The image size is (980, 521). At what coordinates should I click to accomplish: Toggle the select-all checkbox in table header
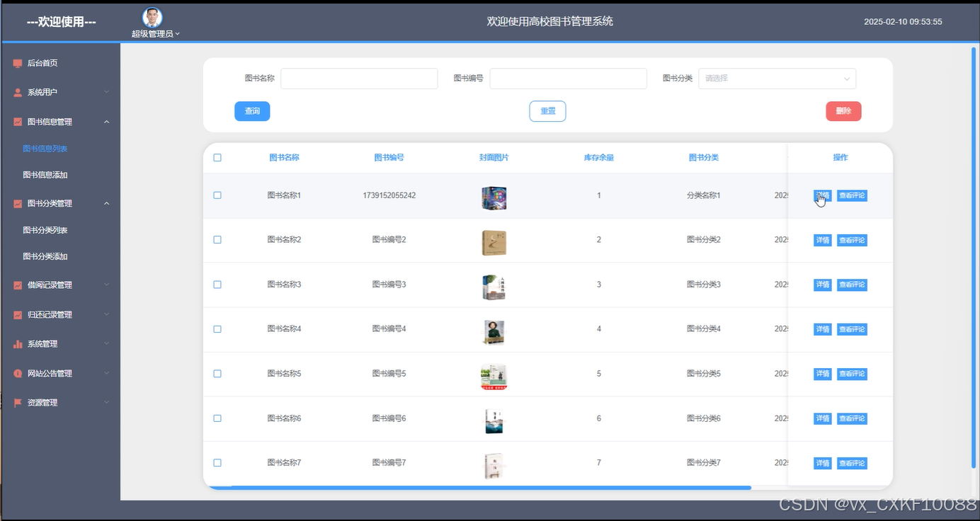217,158
